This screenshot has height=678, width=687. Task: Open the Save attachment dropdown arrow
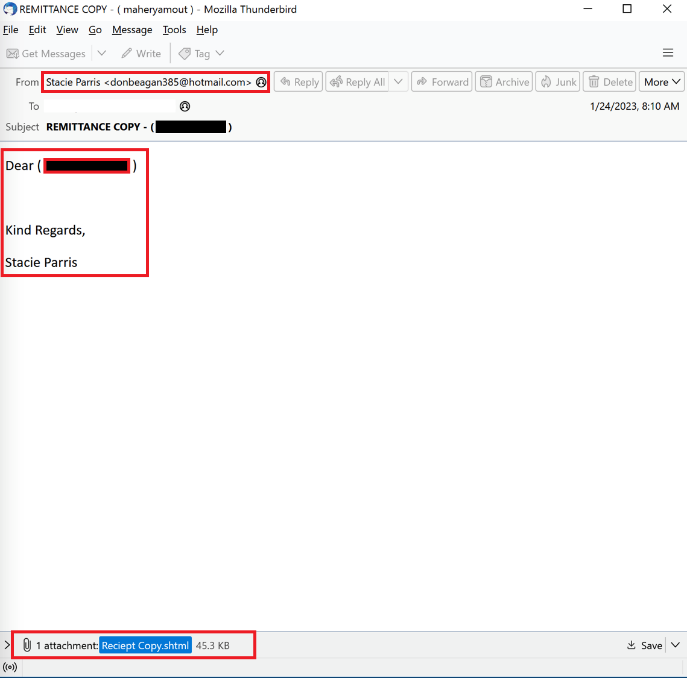coord(675,645)
